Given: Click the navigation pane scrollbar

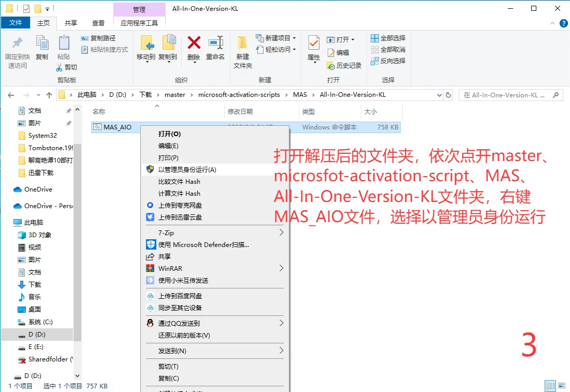Looking at the screenshot, I should [x=77, y=242].
